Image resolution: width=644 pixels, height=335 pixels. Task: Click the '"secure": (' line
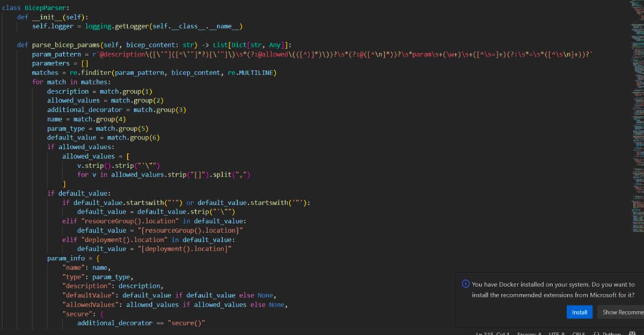83,314
